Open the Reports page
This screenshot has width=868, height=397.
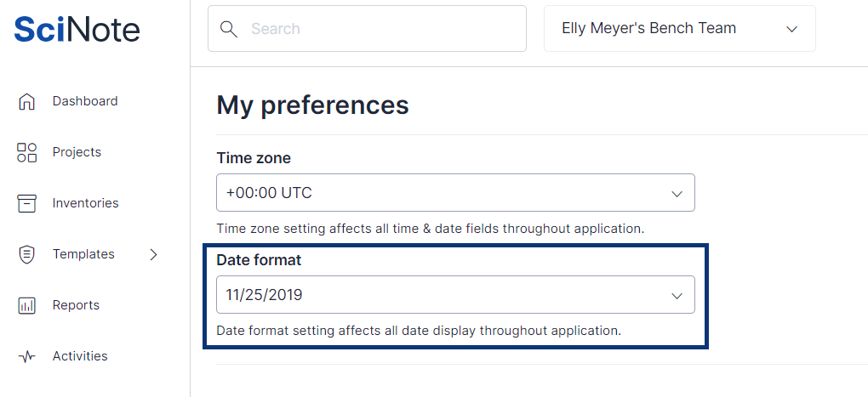(x=76, y=305)
